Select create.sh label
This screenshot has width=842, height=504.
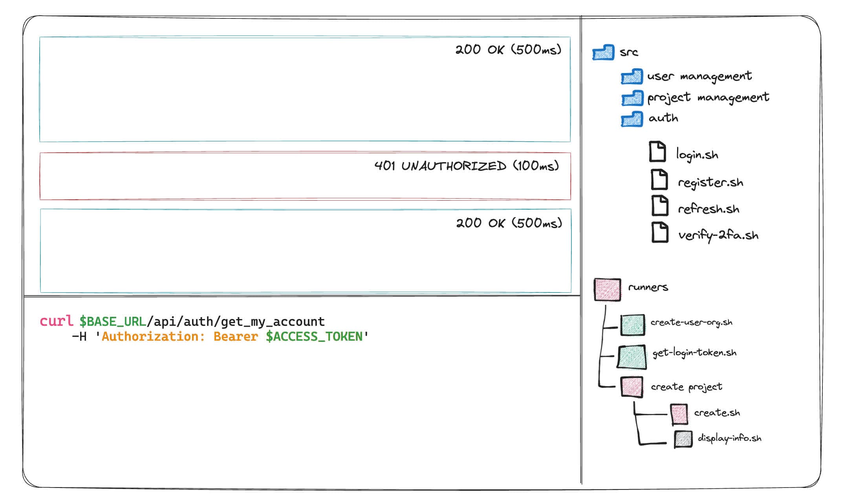coord(717,413)
